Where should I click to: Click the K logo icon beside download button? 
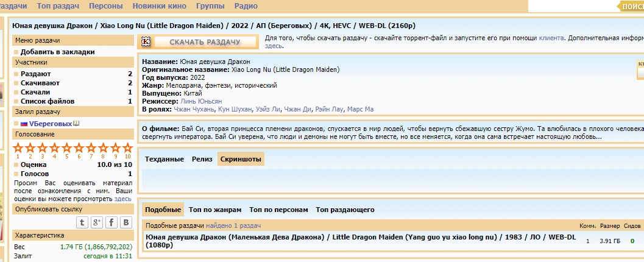point(146,41)
